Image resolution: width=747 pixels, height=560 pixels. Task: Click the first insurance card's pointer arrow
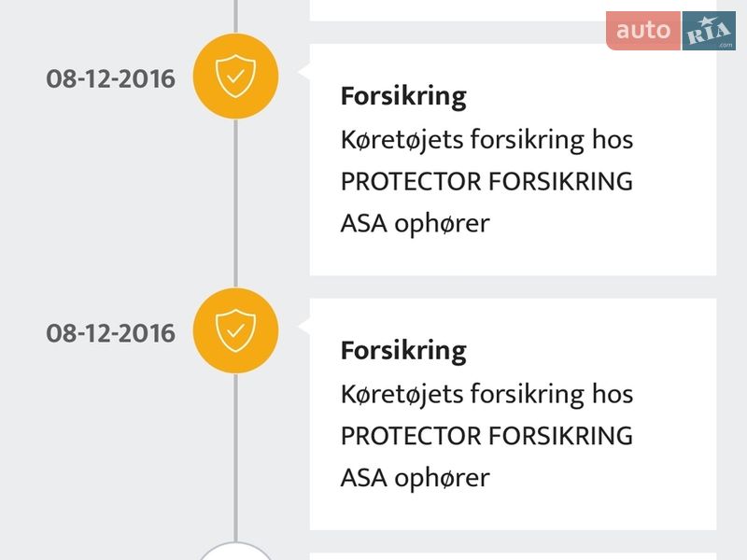pos(303,72)
